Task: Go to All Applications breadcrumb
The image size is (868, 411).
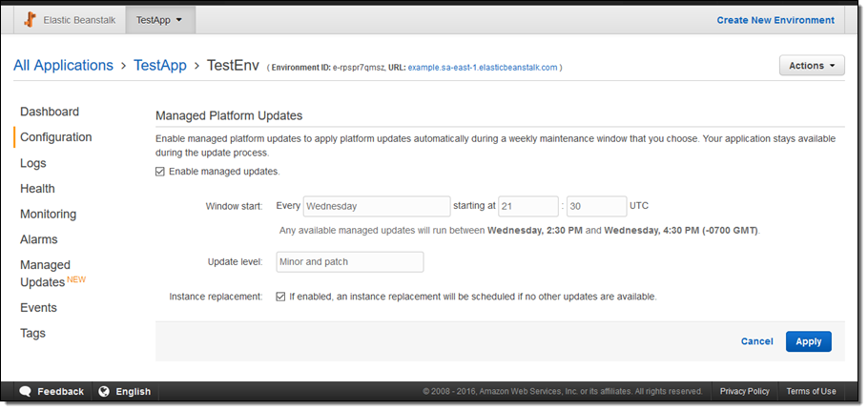Action: (x=63, y=66)
